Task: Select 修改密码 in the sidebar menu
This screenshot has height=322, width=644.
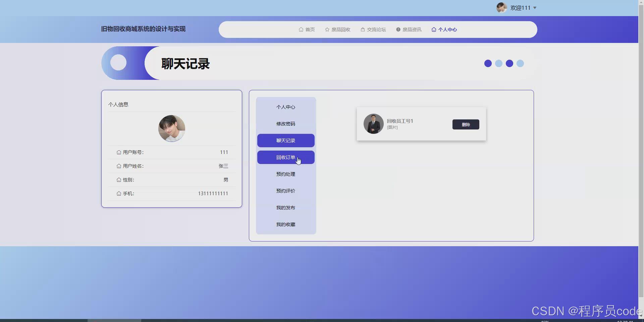Action: tap(286, 124)
